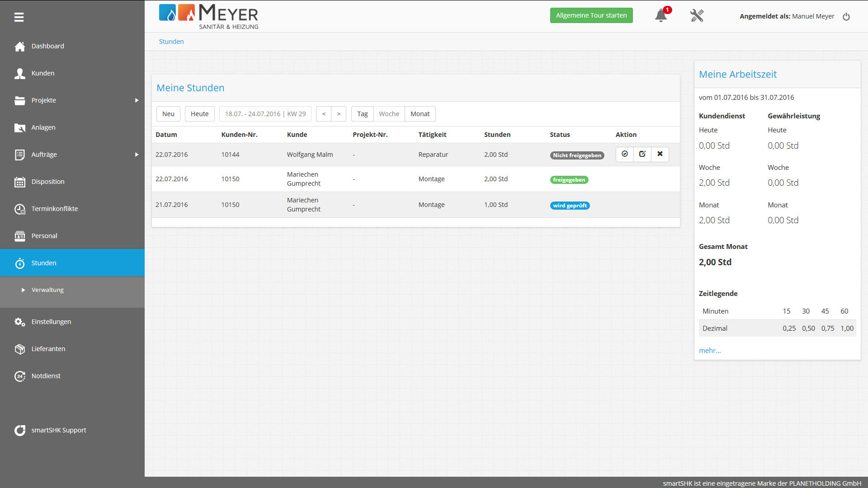
Task: Click the Disposition calendar icon
Action: click(19, 182)
